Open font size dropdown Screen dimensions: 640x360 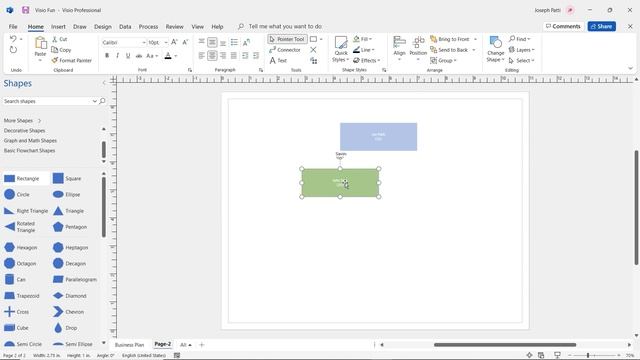tap(166, 42)
